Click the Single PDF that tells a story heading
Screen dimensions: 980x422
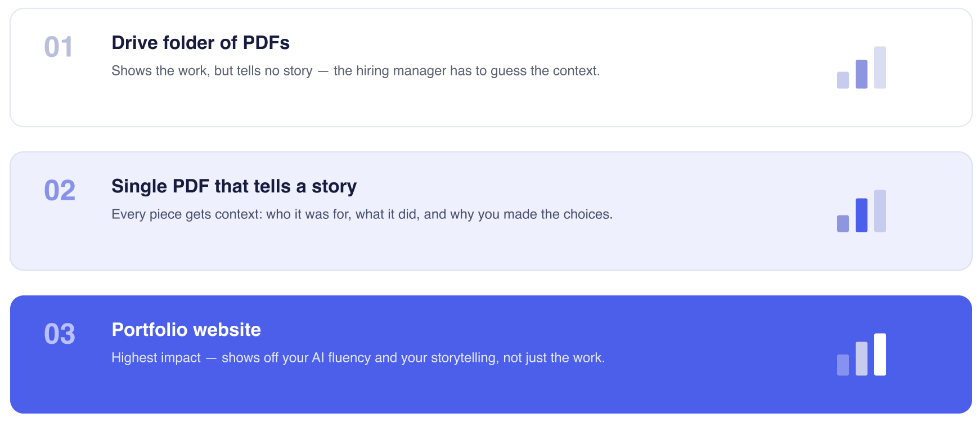click(234, 186)
